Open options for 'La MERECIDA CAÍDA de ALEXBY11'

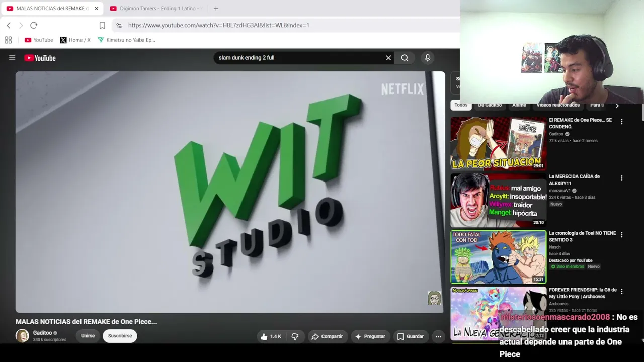621,178
